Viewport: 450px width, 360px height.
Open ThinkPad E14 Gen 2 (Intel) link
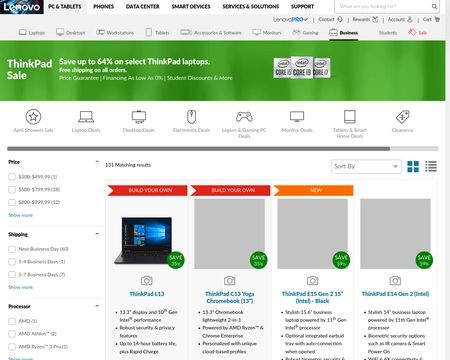click(395, 294)
